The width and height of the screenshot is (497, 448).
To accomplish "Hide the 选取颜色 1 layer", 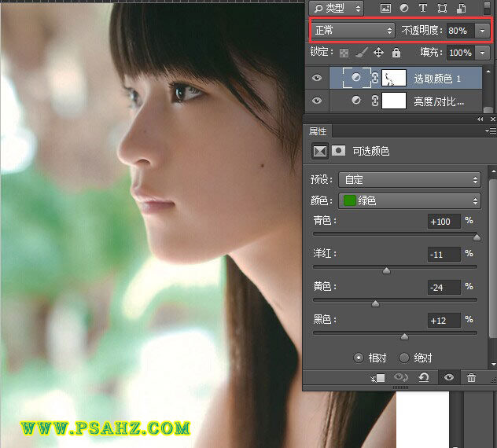I will click(317, 78).
